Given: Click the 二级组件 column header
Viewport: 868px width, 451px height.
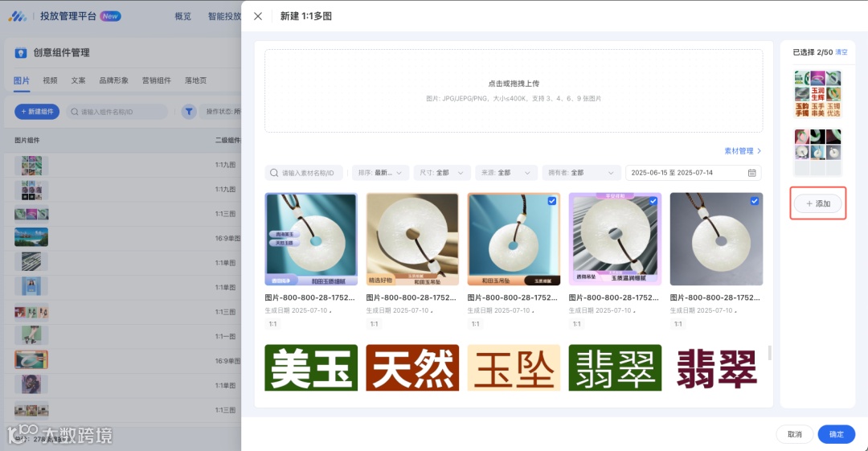Looking at the screenshot, I should [227, 140].
